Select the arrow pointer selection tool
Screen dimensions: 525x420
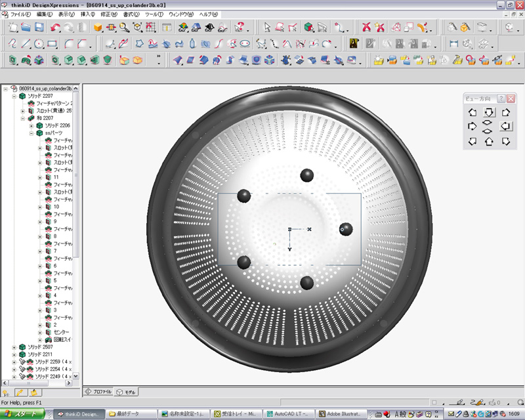coord(267,27)
